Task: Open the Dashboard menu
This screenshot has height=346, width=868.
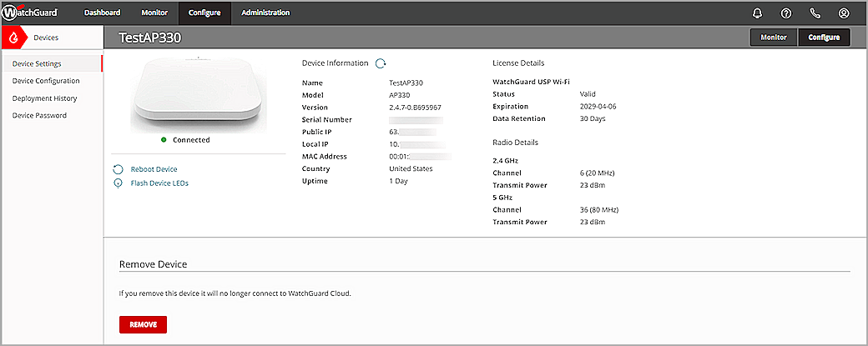Action: pos(102,13)
